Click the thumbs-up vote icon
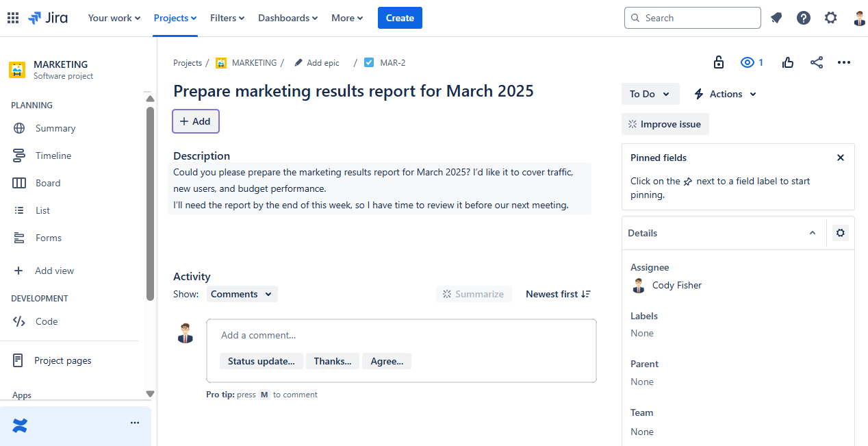This screenshot has width=868, height=446. 788,62
